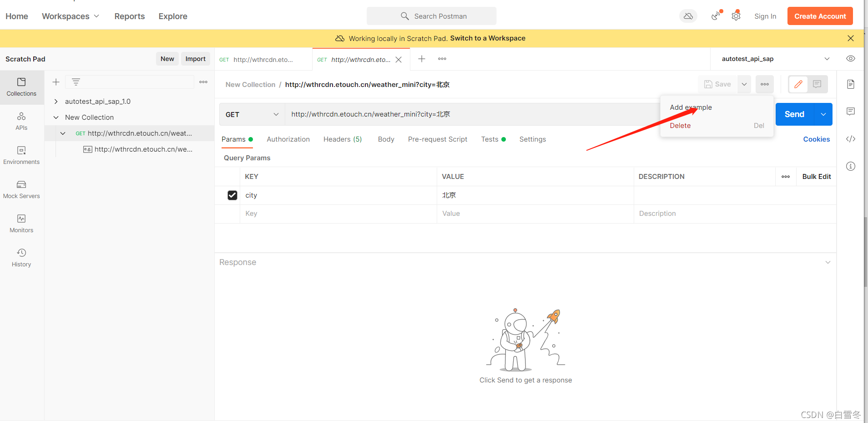Switch to the Headers (5) tab
Screen dimensions: 868x423
(343, 139)
